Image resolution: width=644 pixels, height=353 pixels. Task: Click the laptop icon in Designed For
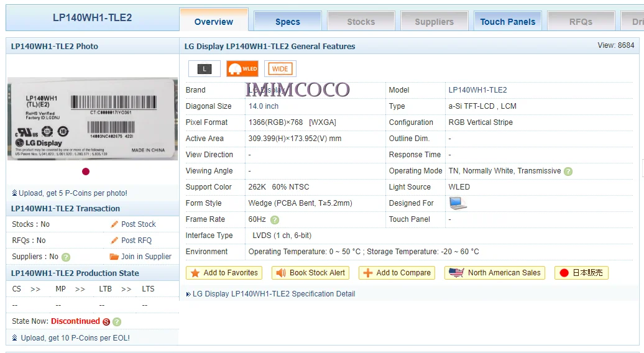458,203
